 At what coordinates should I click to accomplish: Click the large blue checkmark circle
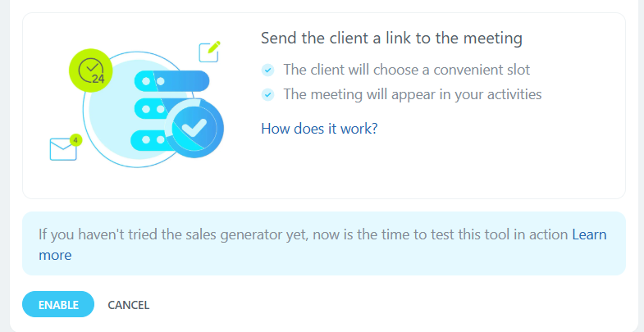[x=194, y=129]
